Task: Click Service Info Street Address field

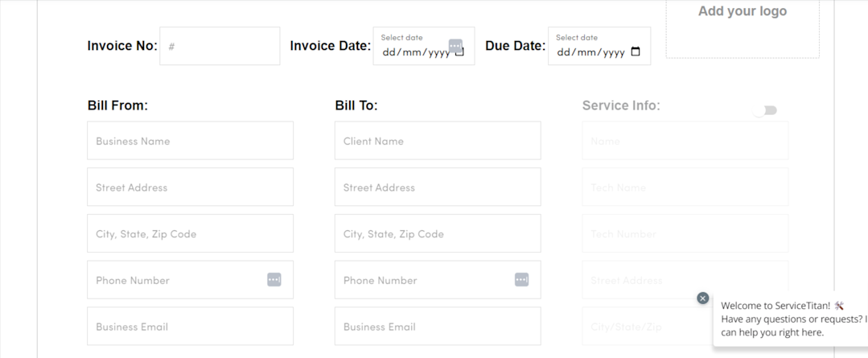Action: click(685, 280)
